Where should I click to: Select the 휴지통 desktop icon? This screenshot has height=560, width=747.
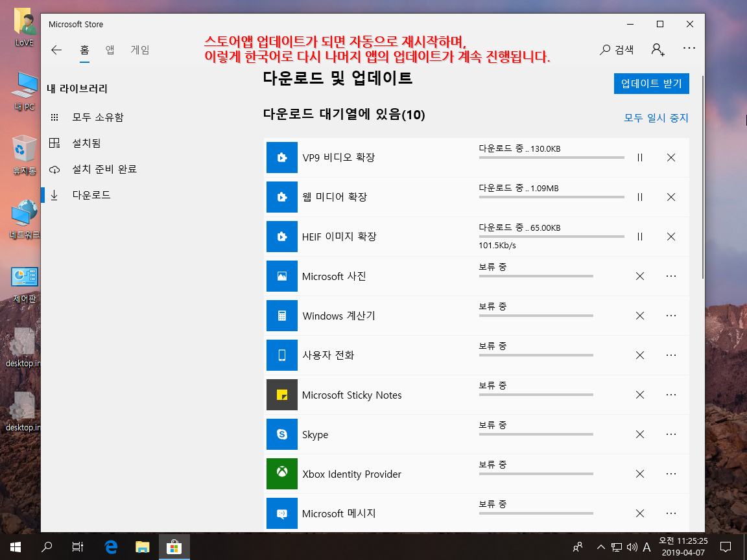click(24, 156)
